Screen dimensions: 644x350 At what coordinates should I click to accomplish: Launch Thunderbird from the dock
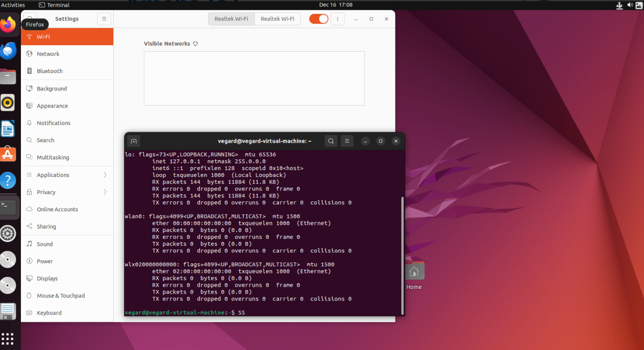(8, 51)
